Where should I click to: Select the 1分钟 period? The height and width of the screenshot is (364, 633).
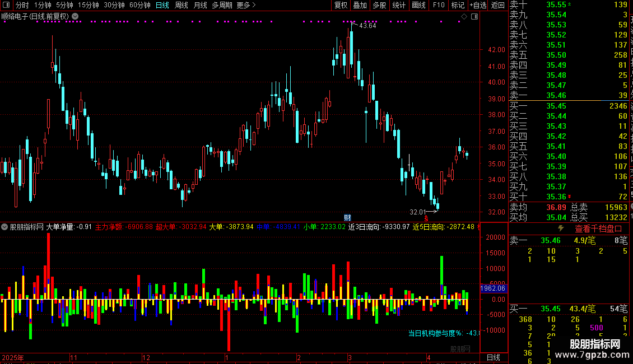click(x=43, y=5)
